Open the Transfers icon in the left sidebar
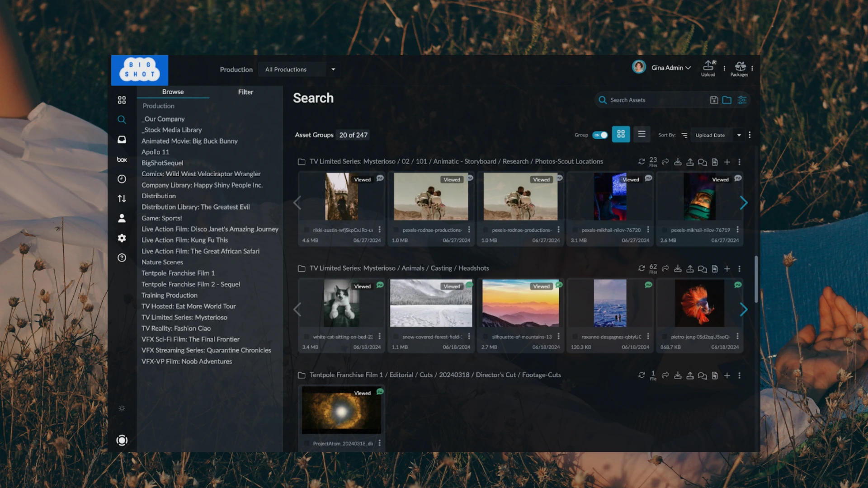 click(x=122, y=198)
